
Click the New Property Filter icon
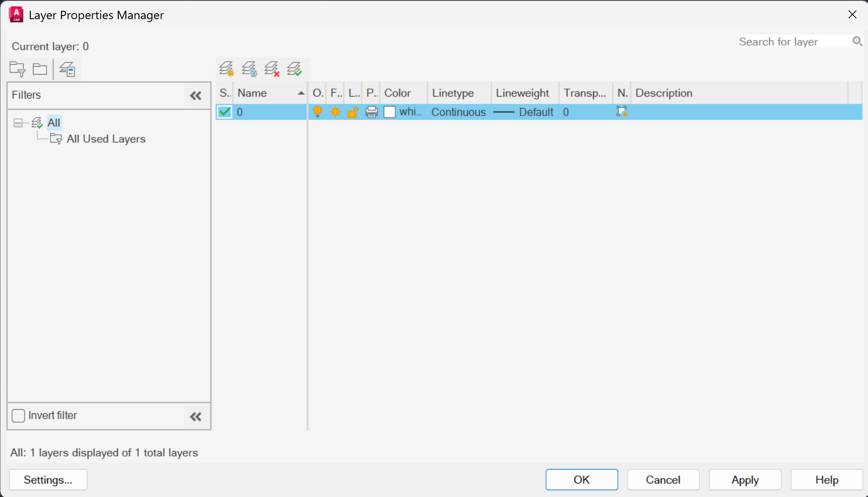(18, 69)
